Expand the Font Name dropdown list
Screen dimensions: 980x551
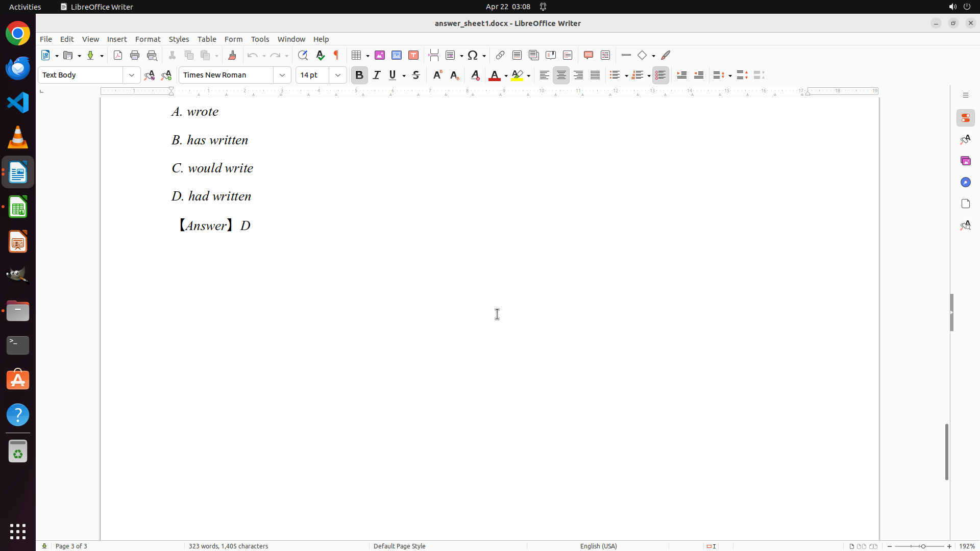(282, 75)
